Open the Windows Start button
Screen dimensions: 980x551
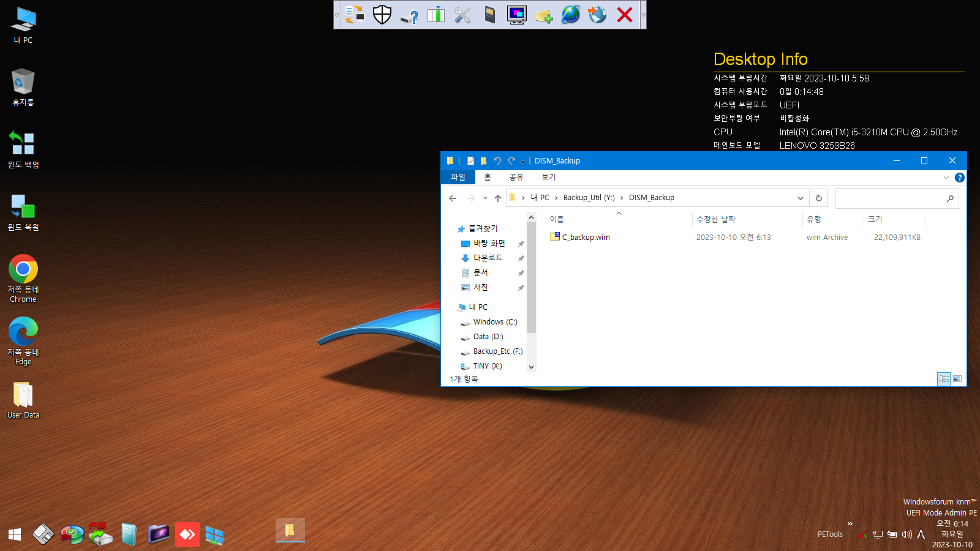[15, 534]
